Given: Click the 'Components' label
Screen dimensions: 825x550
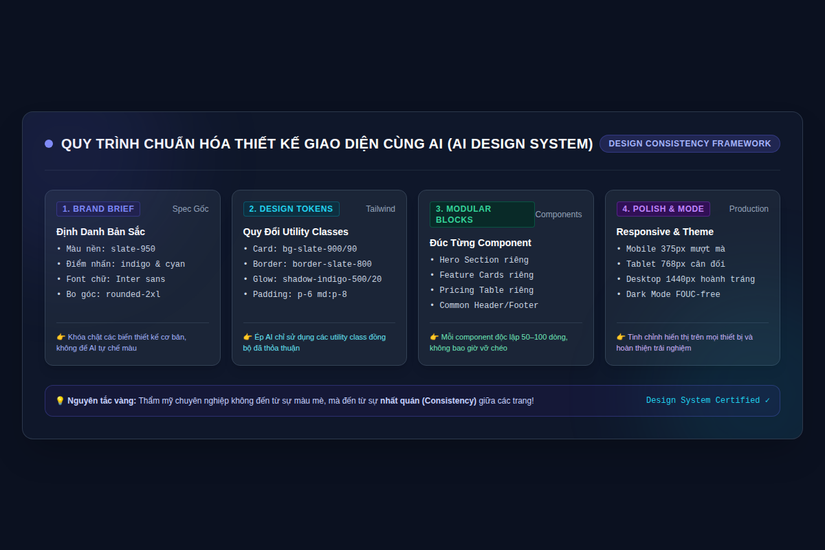Looking at the screenshot, I should [558, 214].
